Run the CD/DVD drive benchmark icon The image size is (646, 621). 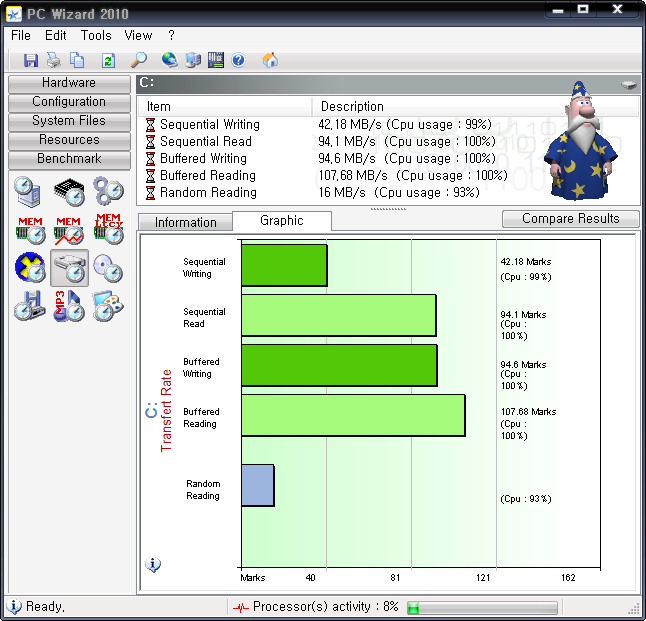point(108,268)
